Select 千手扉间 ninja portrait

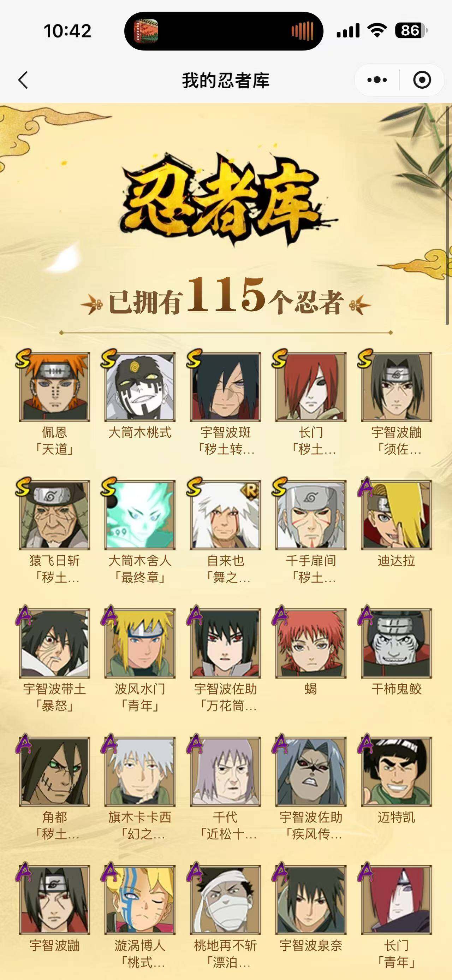[x=311, y=515]
